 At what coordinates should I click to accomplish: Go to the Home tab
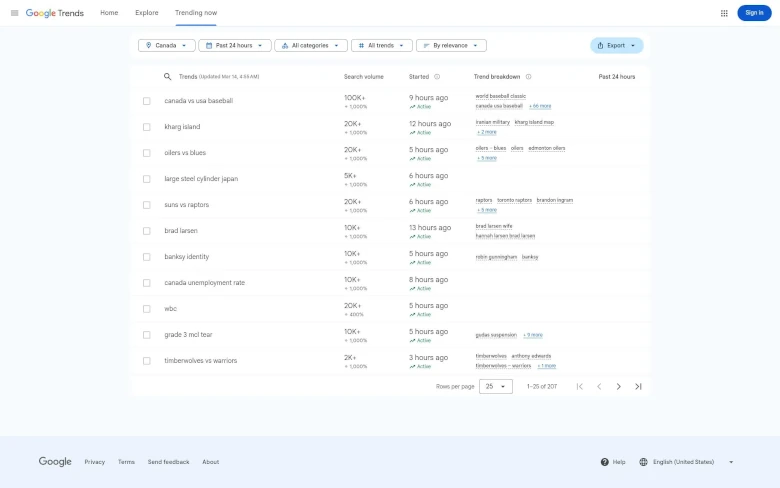(x=109, y=13)
